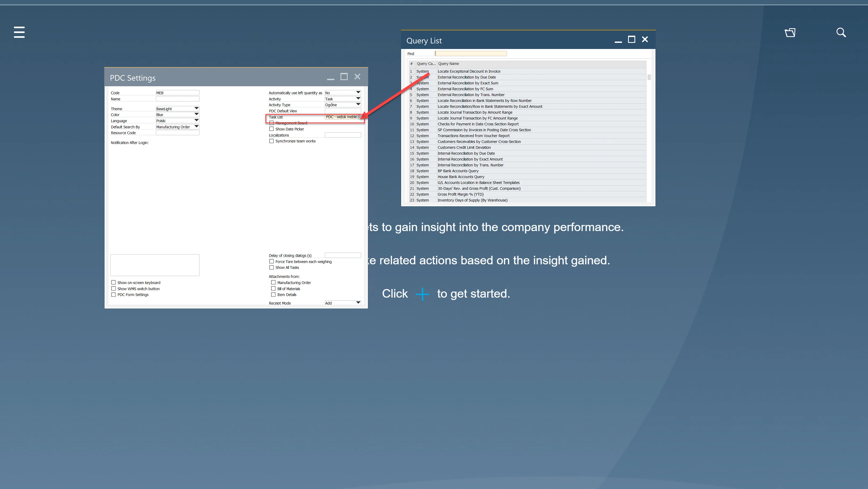Maximize the Query List window

[x=632, y=40]
